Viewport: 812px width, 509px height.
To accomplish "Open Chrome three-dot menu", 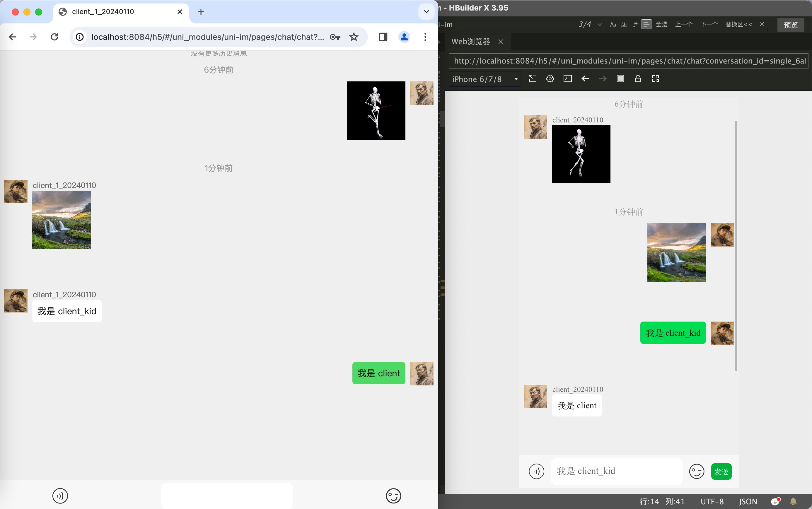I will [425, 37].
